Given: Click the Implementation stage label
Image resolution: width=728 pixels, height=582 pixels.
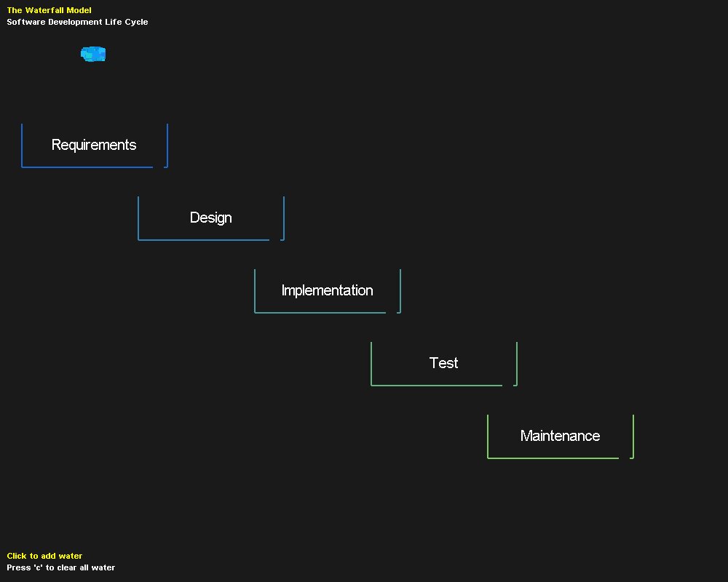Looking at the screenshot, I should [x=327, y=290].
